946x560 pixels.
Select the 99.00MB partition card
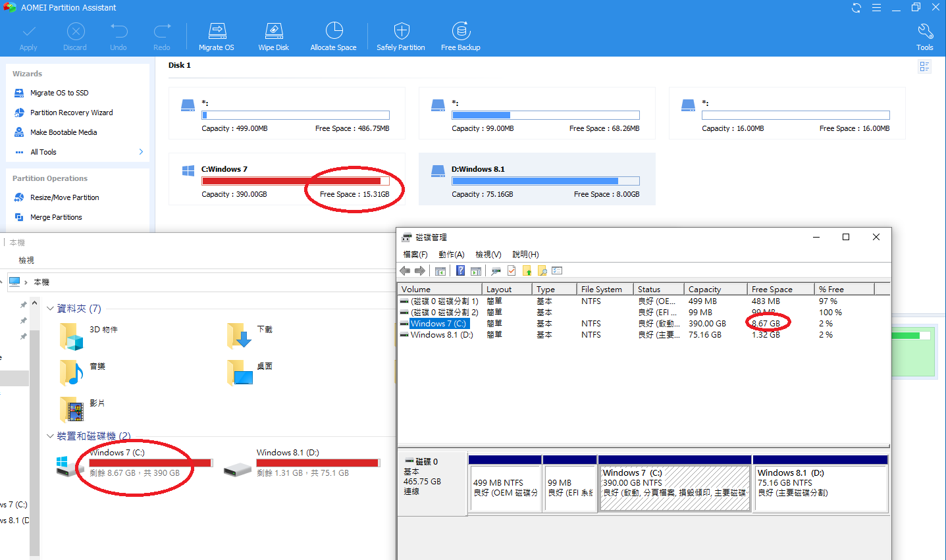coord(537,113)
